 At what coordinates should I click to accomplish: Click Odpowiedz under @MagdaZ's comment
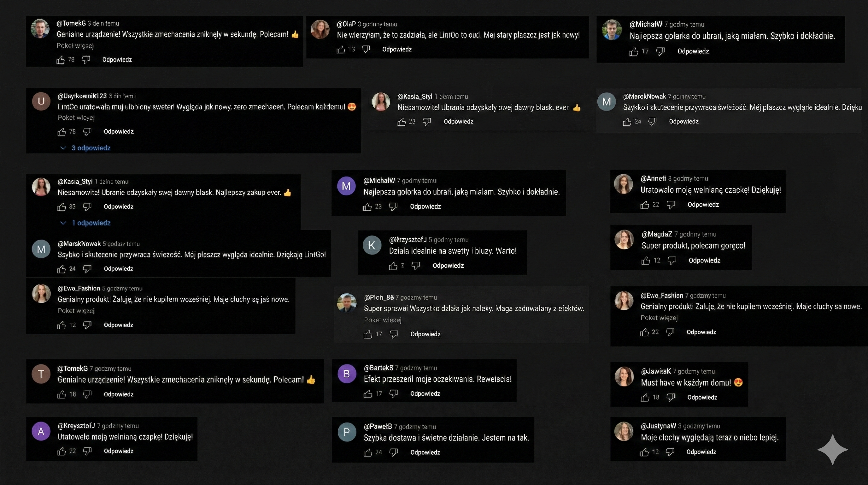tap(704, 260)
